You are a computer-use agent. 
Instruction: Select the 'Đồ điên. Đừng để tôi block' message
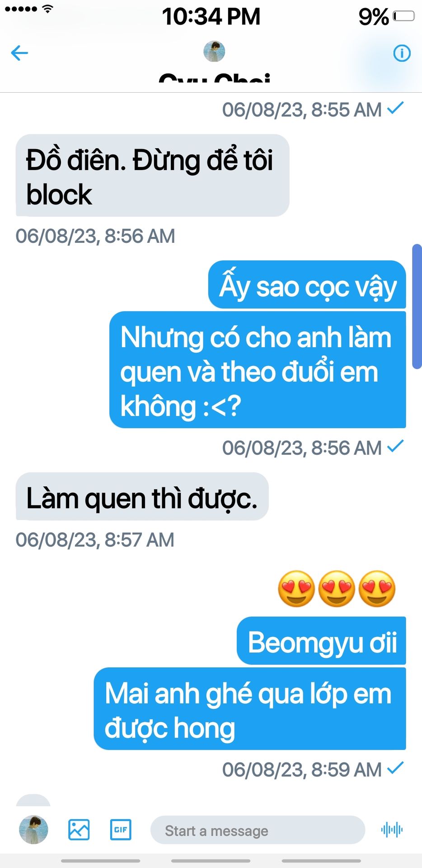pyautogui.click(x=153, y=175)
